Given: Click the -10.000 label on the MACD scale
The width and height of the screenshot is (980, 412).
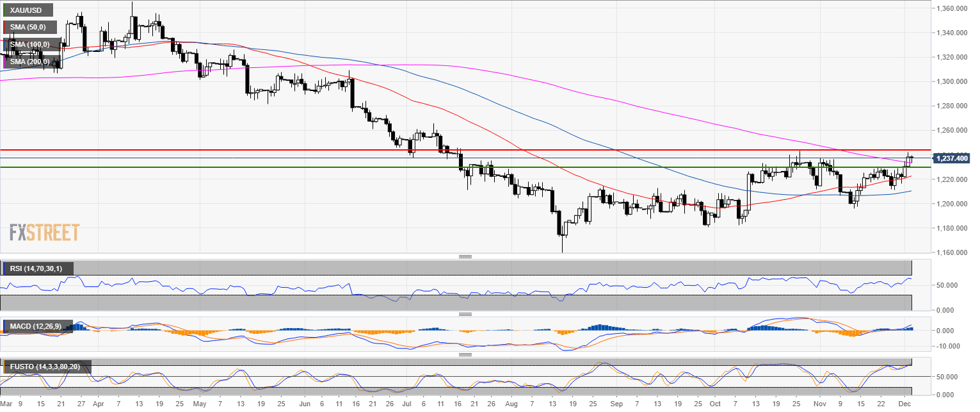Looking at the screenshot, I should pos(949,346).
